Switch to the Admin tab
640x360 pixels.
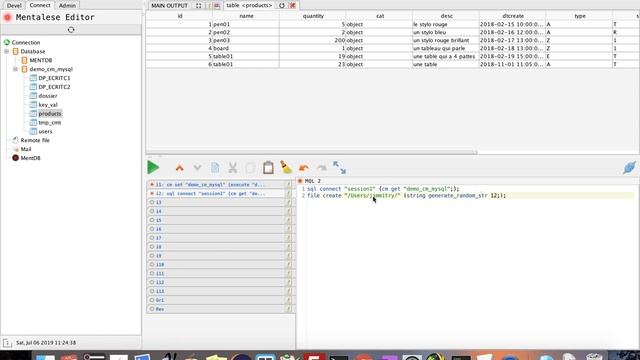(67, 5)
